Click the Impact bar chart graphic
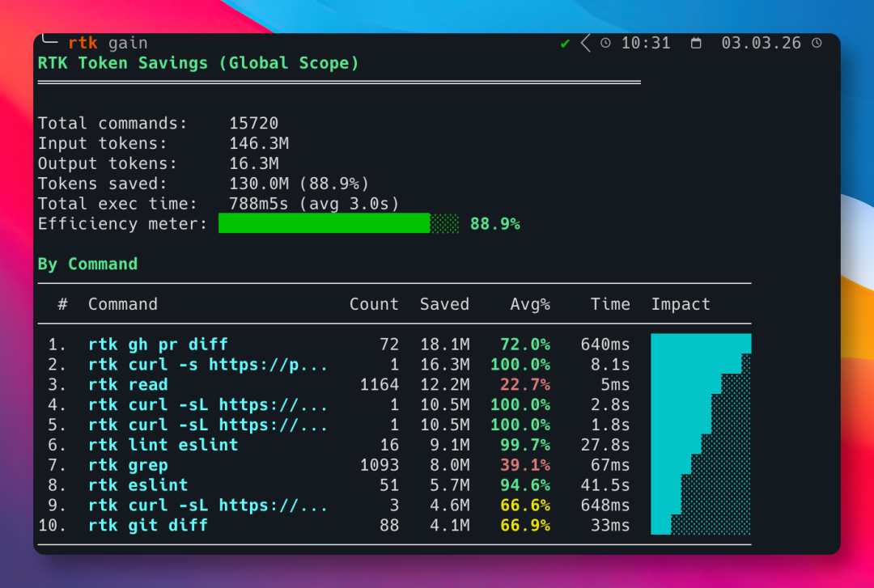The height and width of the screenshot is (588, 874). tap(701, 434)
